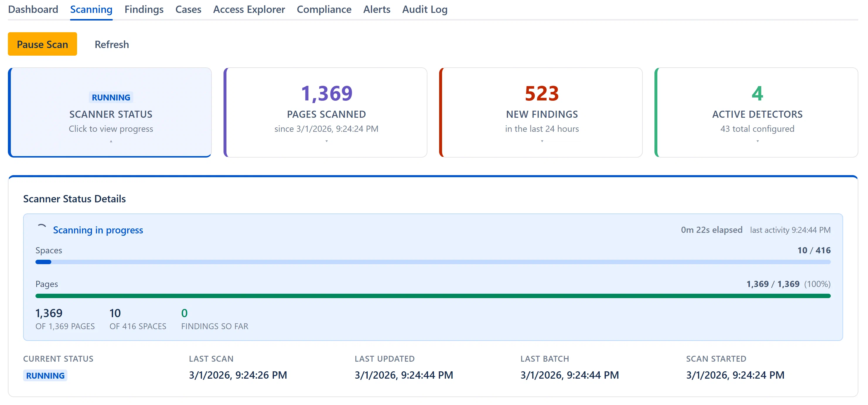Switch to the Findings tab
This screenshot has width=868, height=405.
click(144, 9)
